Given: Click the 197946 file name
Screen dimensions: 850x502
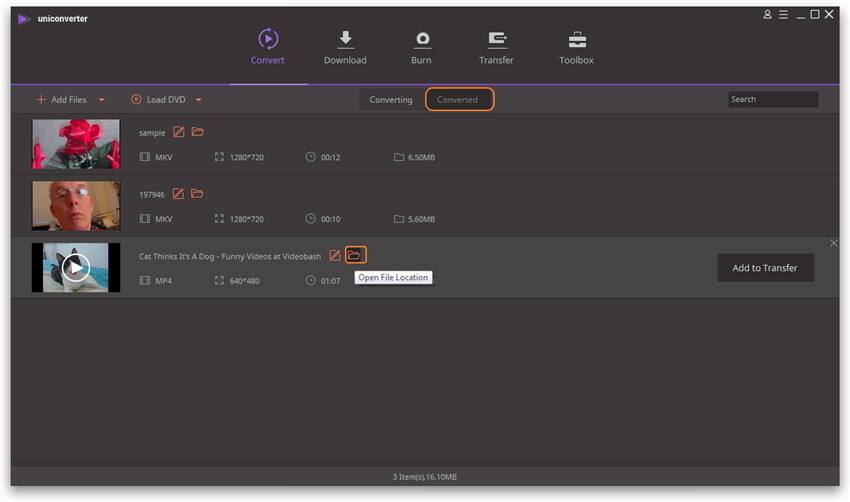Looking at the screenshot, I should click(x=152, y=195).
